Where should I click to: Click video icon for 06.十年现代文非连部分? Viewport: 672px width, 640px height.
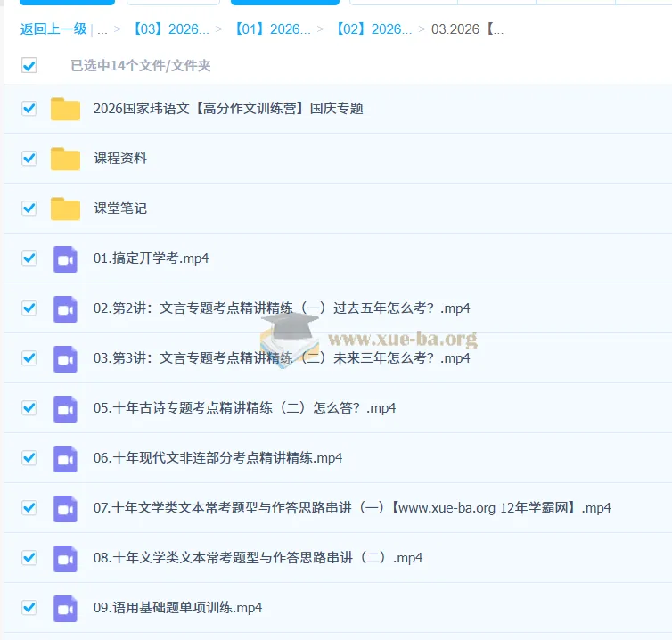pos(65,458)
